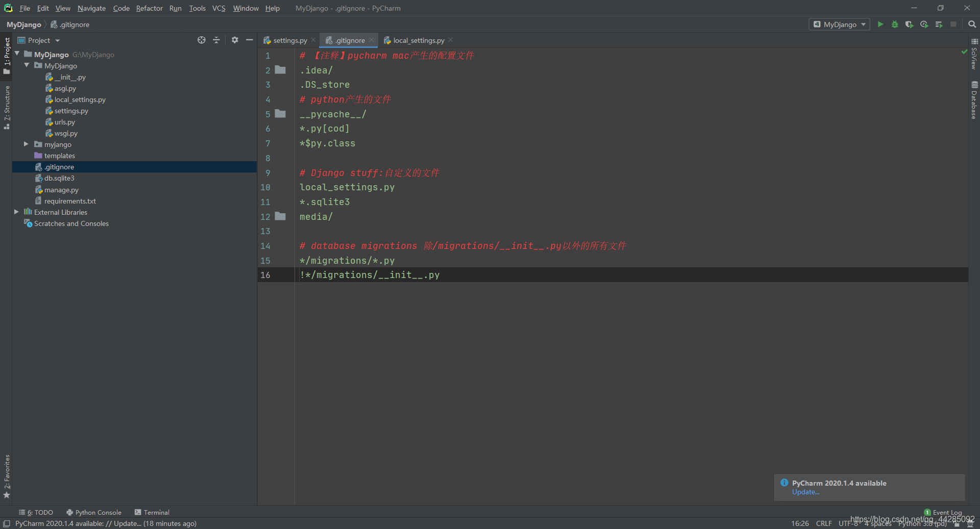Viewport: 980px width, 529px height.
Task: Click the Update... link in notification
Action: (x=805, y=492)
